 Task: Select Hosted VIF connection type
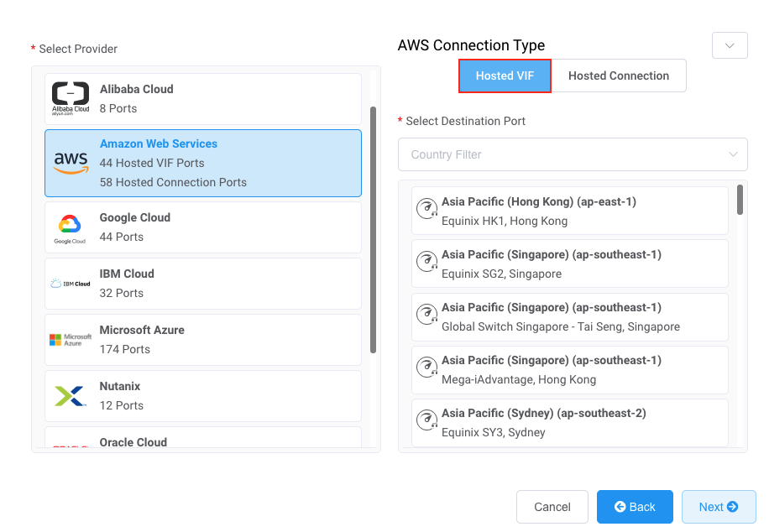point(505,76)
